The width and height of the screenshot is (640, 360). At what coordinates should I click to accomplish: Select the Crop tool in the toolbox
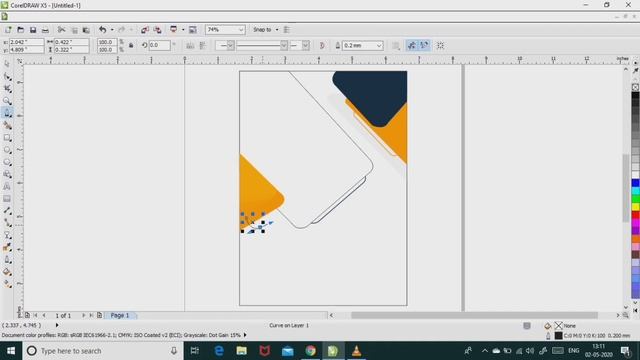(x=7, y=89)
